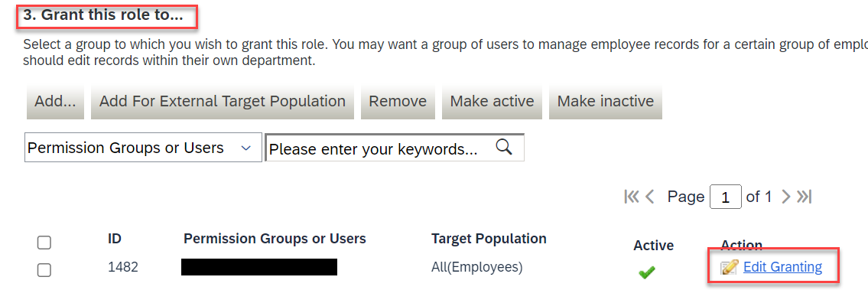Click the search magnifier icon

pyautogui.click(x=503, y=147)
